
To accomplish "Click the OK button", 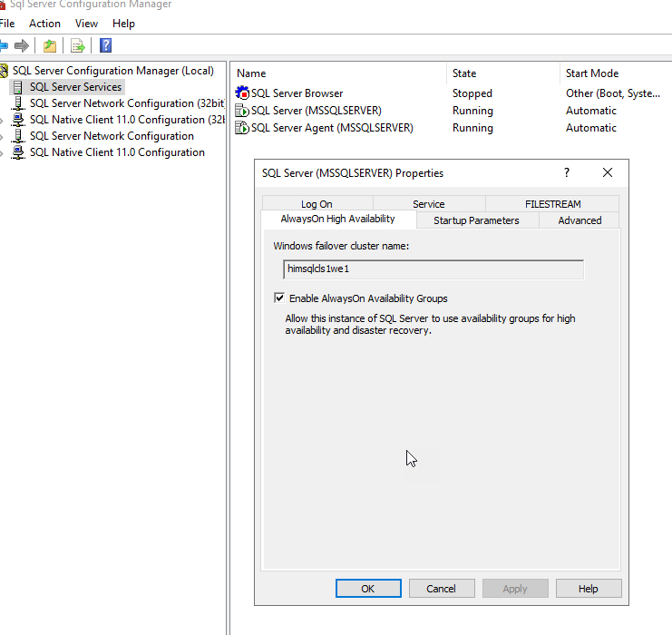I will click(x=368, y=588).
